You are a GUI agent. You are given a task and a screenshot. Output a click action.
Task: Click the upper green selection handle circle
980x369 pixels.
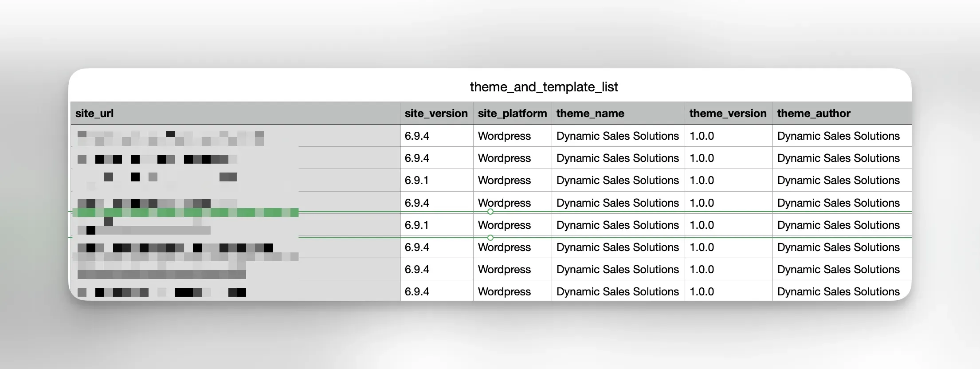[490, 212]
